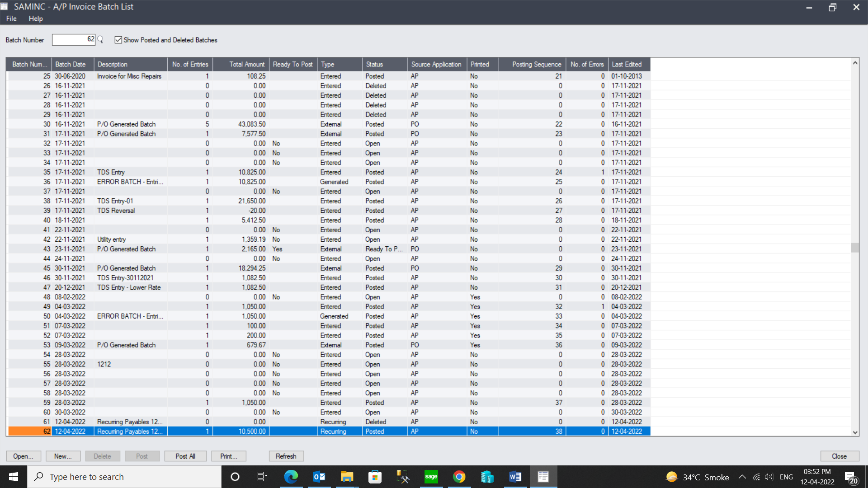868x488 pixels.
Task: Click the Task View taskbar icon
Action: coord(262,477)
